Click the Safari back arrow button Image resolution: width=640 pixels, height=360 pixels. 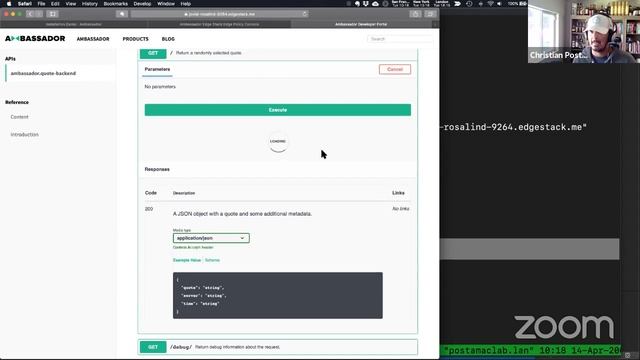pos(30,14)
